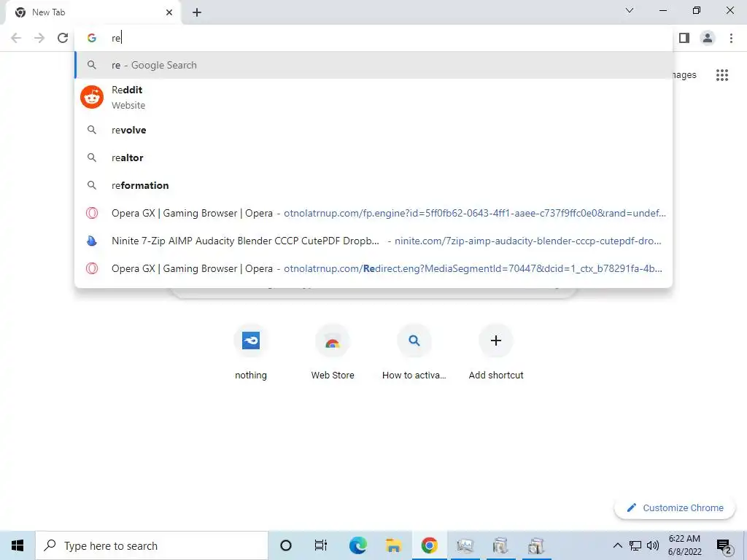The height and width of the screenshot is (560, 747).
Task: Open the Web Store shortcut
Action: pyautogui.click(x=333, y=351)
